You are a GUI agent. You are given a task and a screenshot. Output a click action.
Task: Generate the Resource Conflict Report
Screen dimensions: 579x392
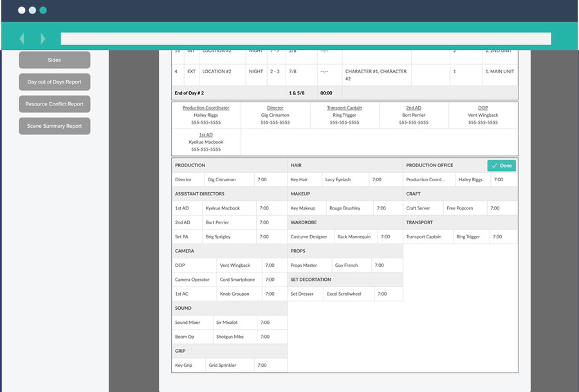click(x=54, y=103)
